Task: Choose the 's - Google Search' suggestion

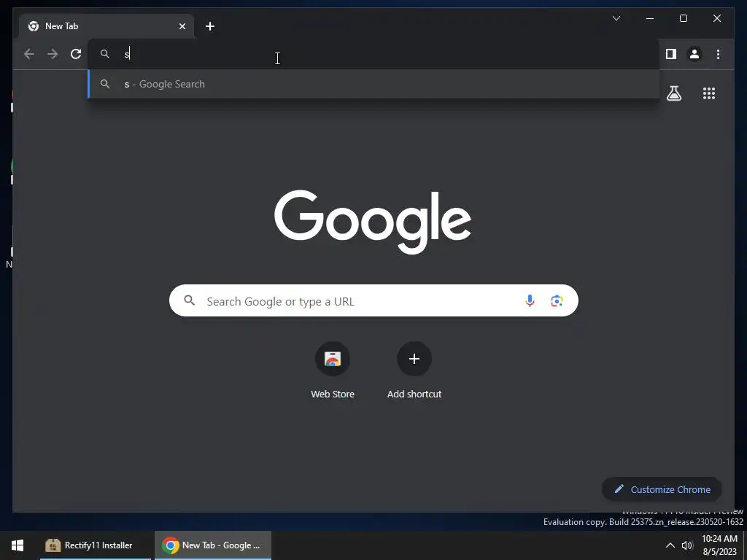Action: [374, 84]
